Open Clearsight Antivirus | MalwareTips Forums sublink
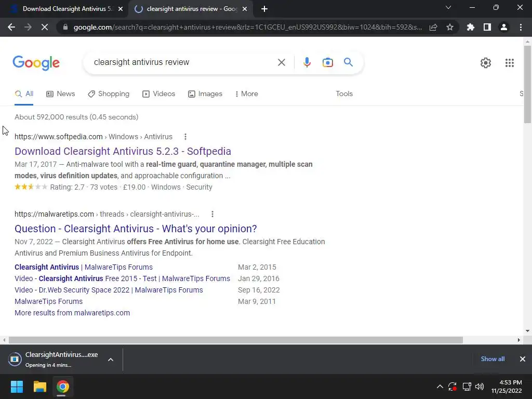The width and height of the screenshot is (532, 399). click(x=84, y=268)
